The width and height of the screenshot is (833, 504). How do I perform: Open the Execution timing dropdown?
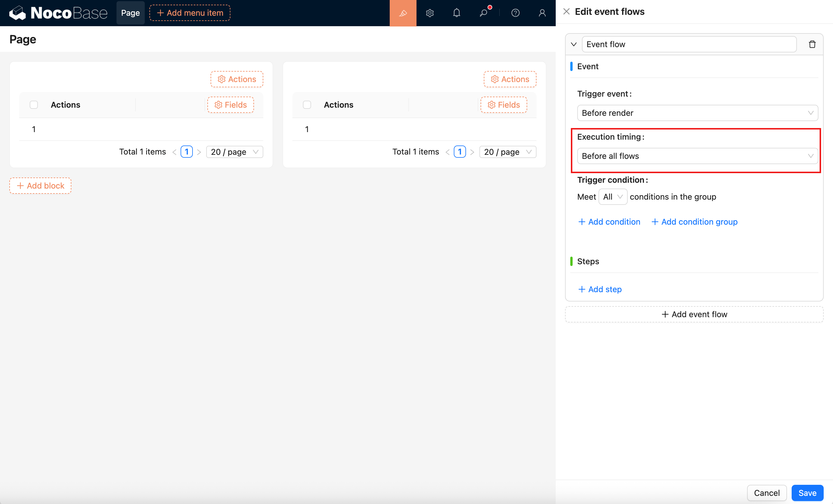[x=697, y=156]
